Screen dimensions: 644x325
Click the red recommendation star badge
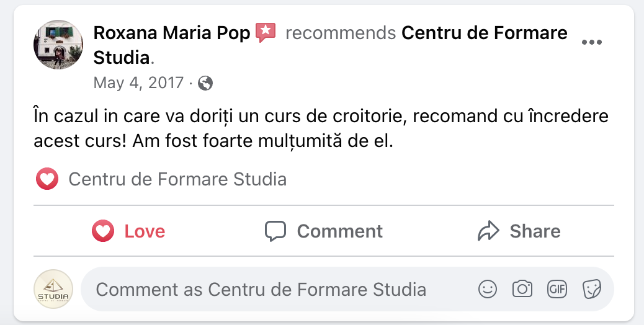point(266,32)
